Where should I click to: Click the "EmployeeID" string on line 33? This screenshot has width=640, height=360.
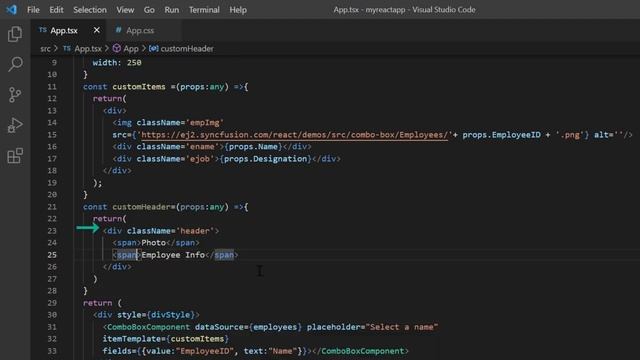(x=204, y=351)
